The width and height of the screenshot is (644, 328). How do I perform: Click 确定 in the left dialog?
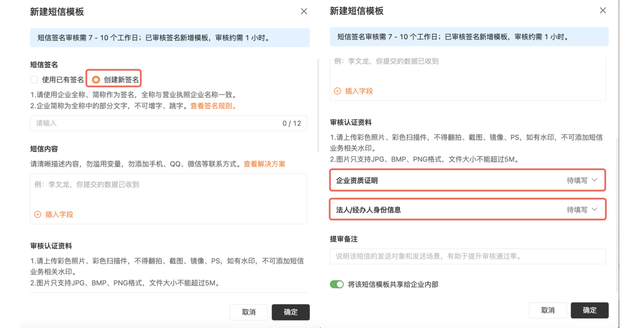pos(291,312)
